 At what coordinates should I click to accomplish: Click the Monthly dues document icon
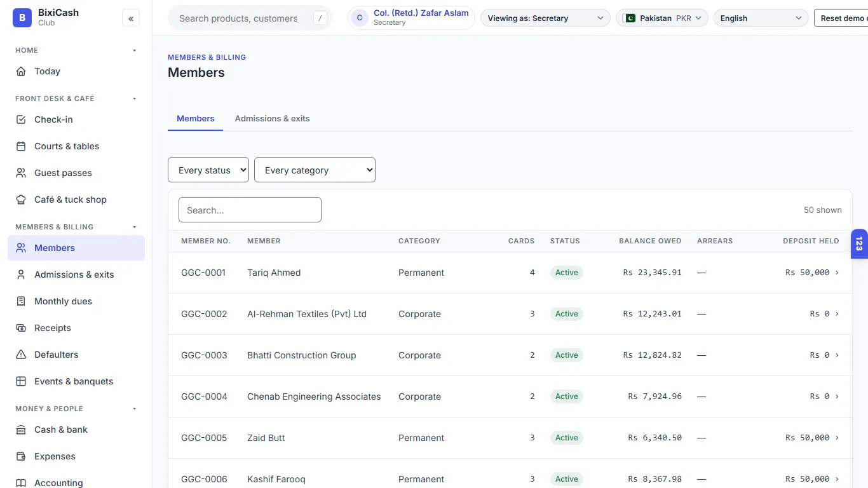click(21, 301)
